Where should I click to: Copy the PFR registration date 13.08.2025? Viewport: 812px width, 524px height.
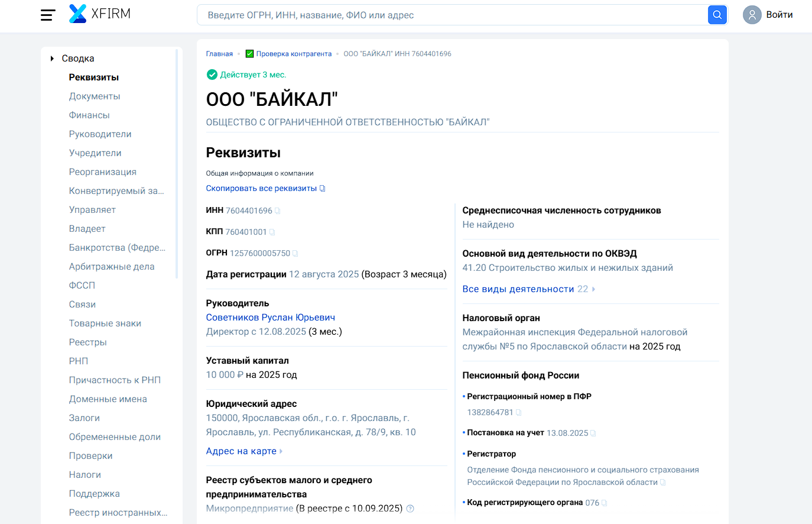(593, 434)
